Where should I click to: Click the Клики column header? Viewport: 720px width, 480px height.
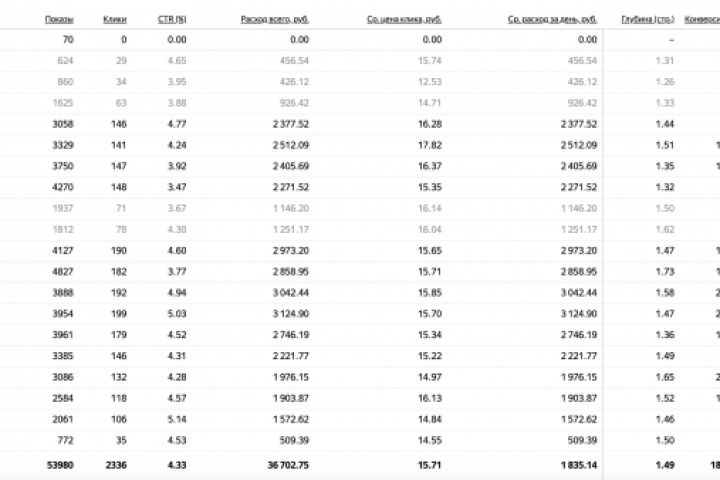[x=115, y=19]
